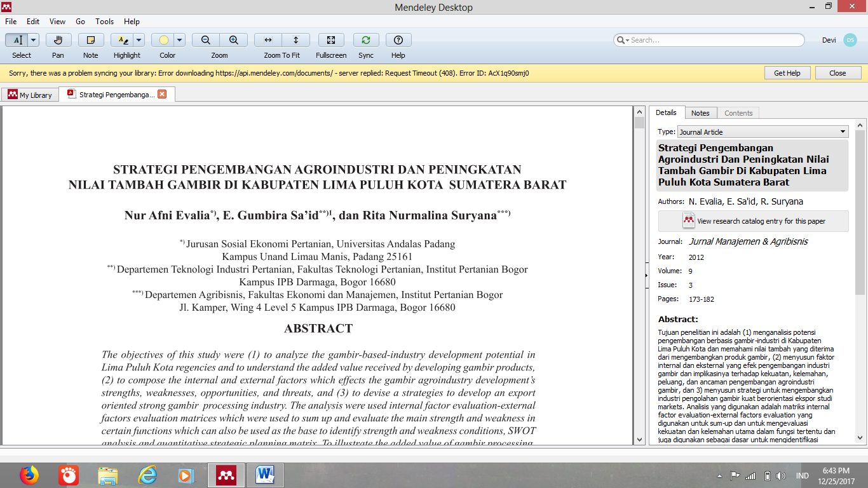
Task: Open the network signal tray icon
Action: [750, 476]
